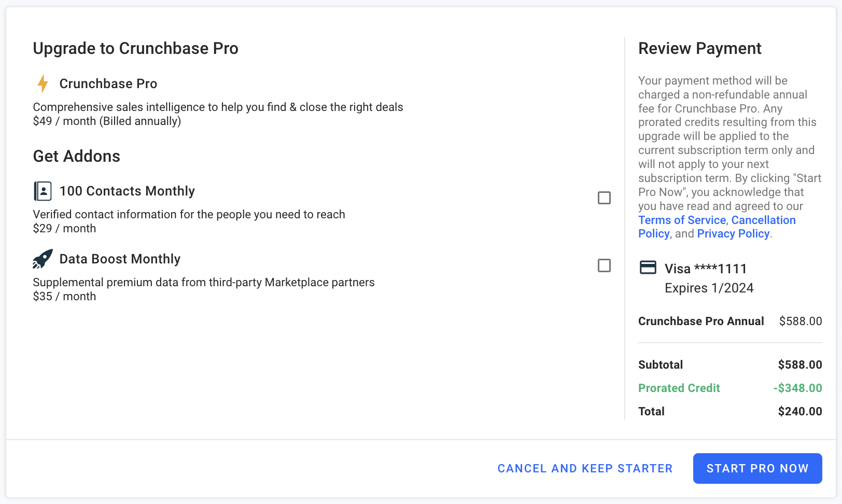The image size is (842, 504).
Task: Enable the 100 Contacts Monthly addon checkbox
Action: tap(604, 198)
